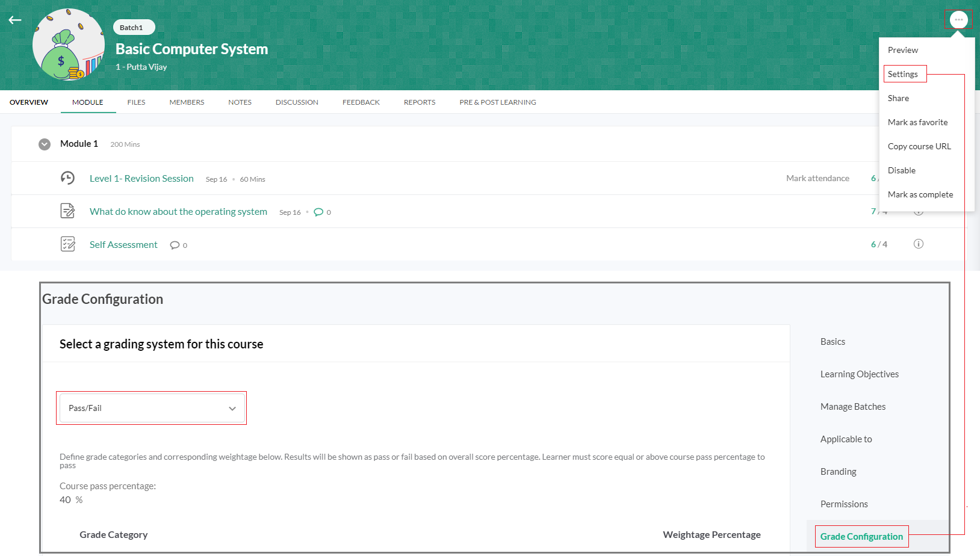Open the Self Assessment link
The width and height of the screenshot is (980, 556).
123,245
